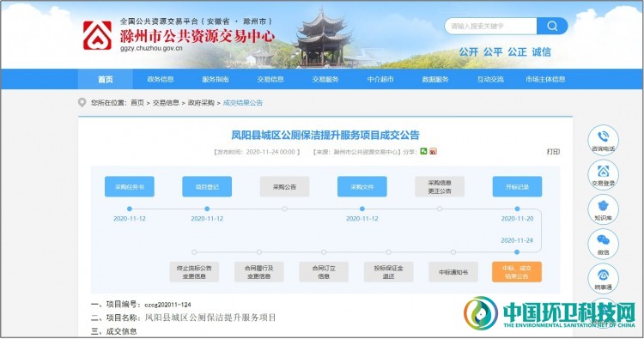Click the timeline dot under 采购公告

click(284, 209)
